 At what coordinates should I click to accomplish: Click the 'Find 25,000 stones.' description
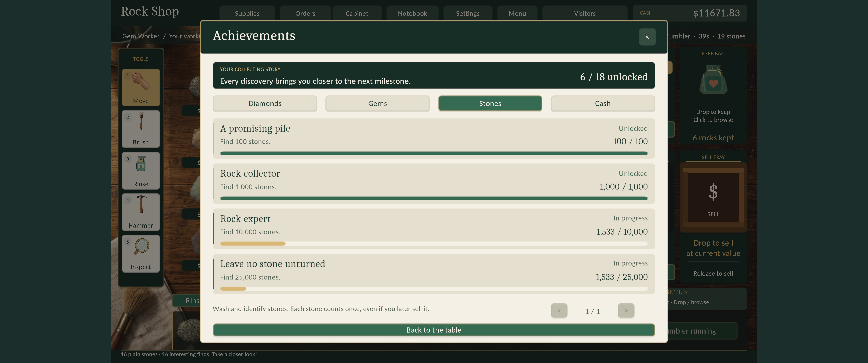[250, 277]
